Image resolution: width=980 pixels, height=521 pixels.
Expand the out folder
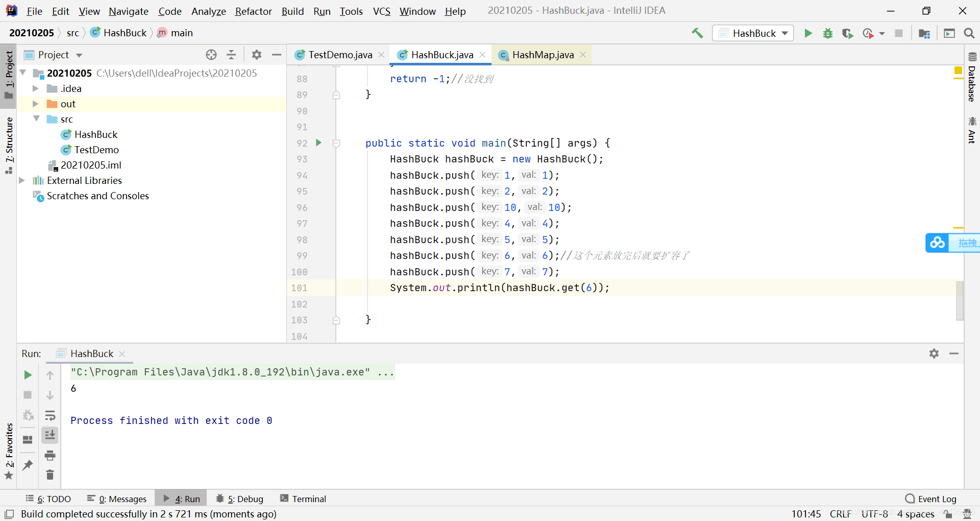36,104
